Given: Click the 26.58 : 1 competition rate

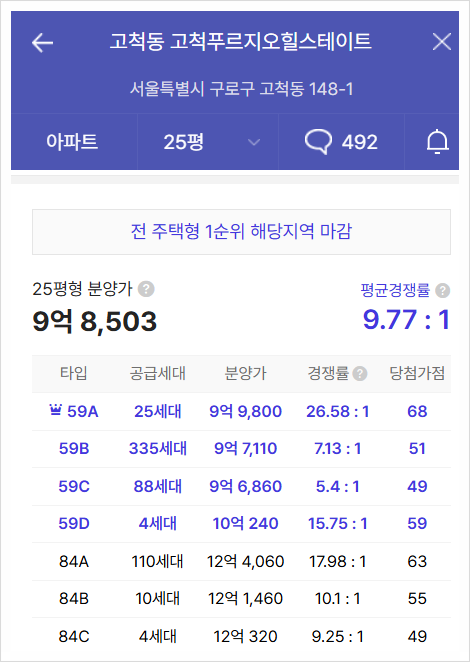Looking at the screenshot, I should click(338, 411).
